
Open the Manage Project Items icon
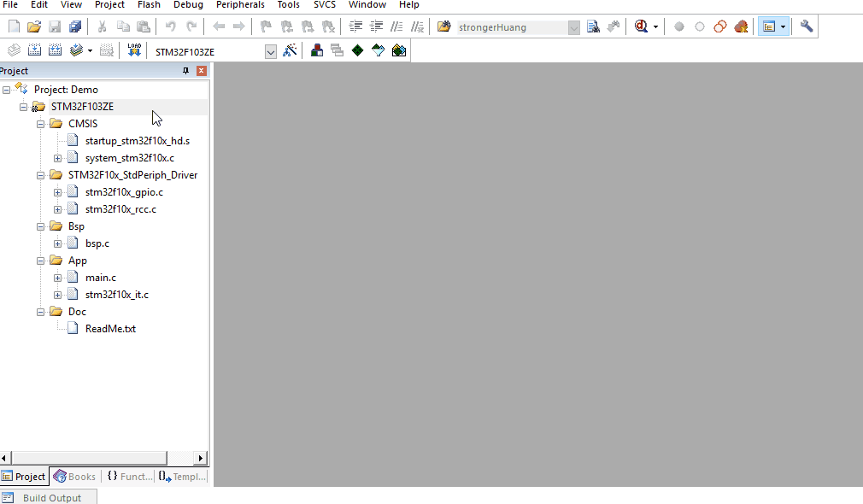[x=317, y=50]
